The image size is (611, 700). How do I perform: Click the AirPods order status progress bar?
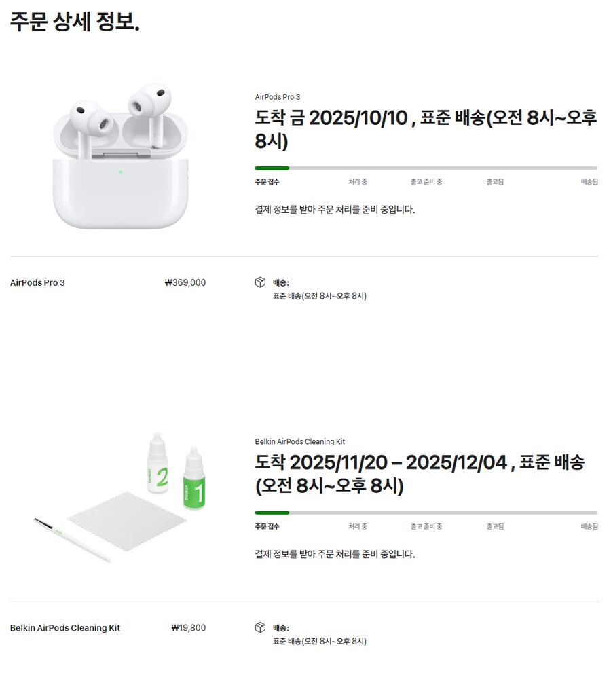pyautogui.click(x=424, y=168)
